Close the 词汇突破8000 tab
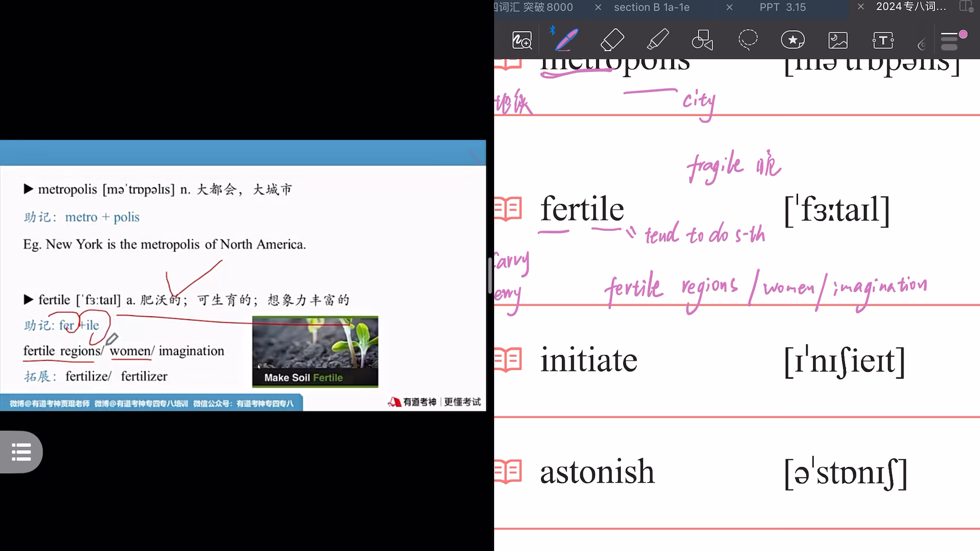Screen dimensions: 980x551 coord(598,8)
